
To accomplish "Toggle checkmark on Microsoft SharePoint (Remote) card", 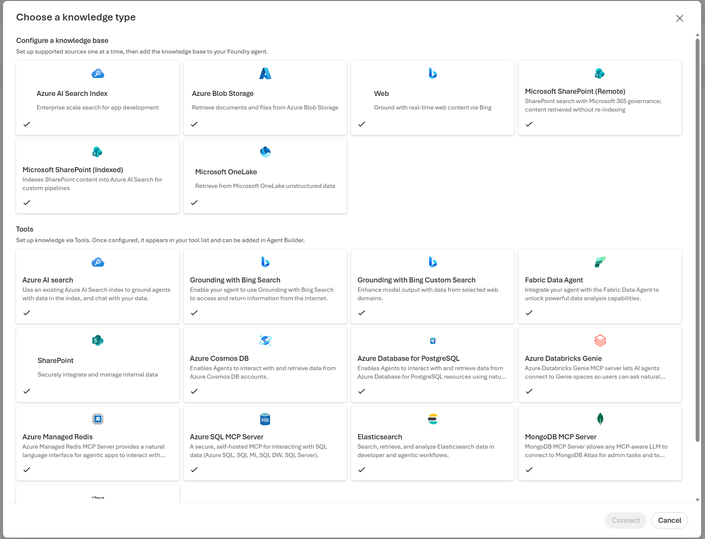I will (x=529, y=124).
